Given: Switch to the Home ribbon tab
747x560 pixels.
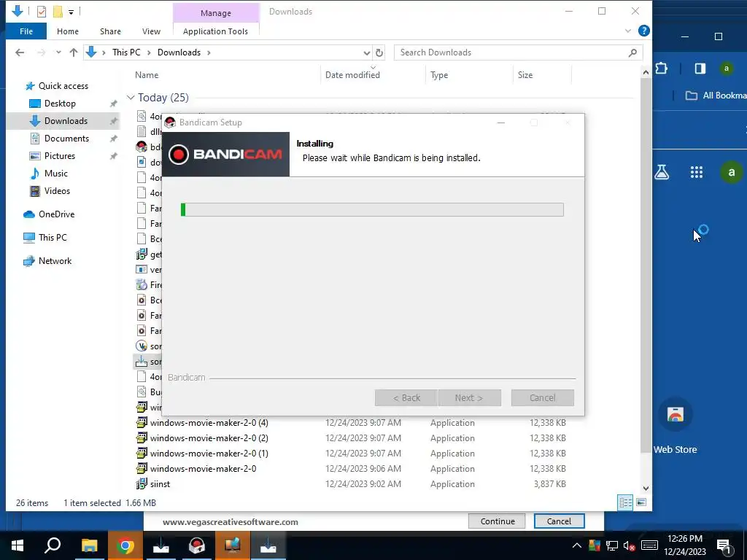Looking at the screenshot, I should [x=68, y=31].
